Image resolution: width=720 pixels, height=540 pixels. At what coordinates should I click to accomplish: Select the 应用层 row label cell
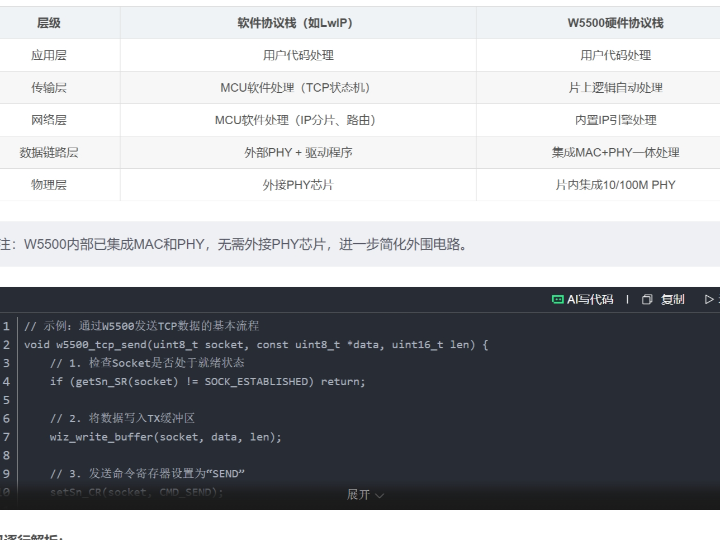[48, 56]
